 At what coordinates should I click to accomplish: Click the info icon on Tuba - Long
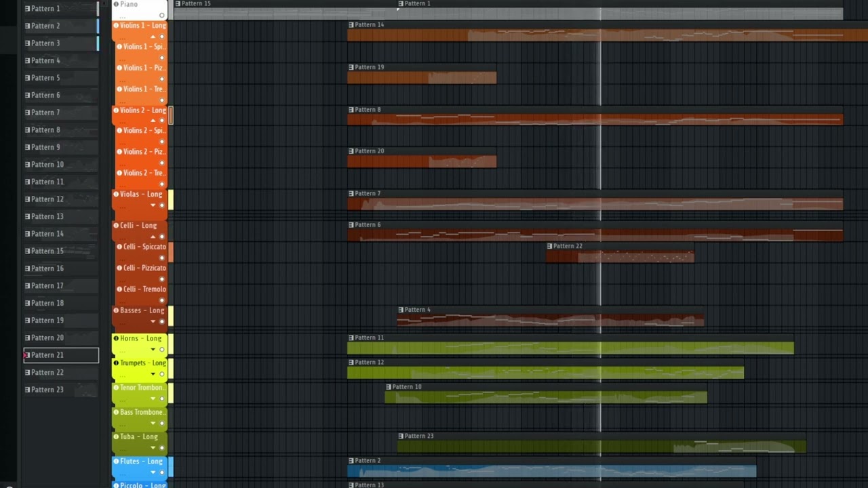coord(116,436)
